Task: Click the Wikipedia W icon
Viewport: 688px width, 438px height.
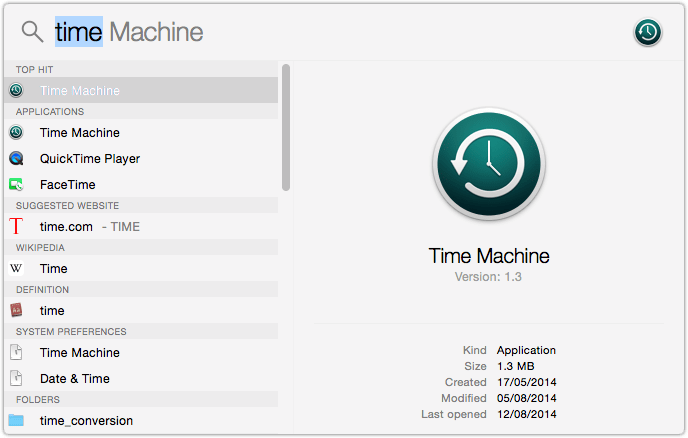Action: coord(16,268)
